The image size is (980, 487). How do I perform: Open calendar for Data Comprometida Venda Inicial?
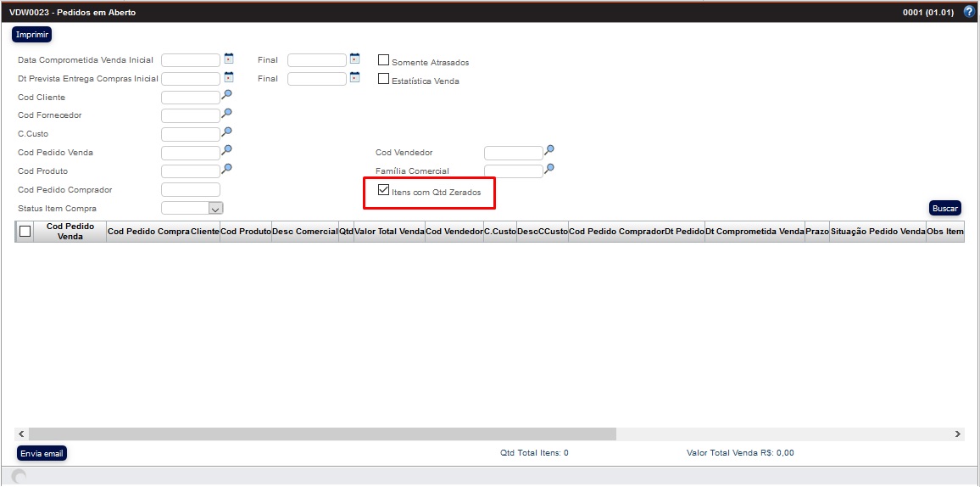coord(229,59)
